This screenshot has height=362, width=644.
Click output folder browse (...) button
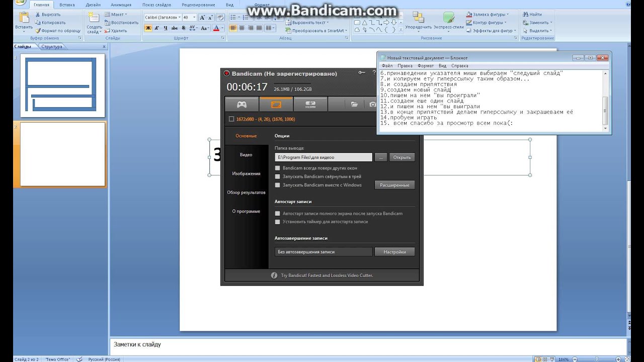(x=381, y=157)
